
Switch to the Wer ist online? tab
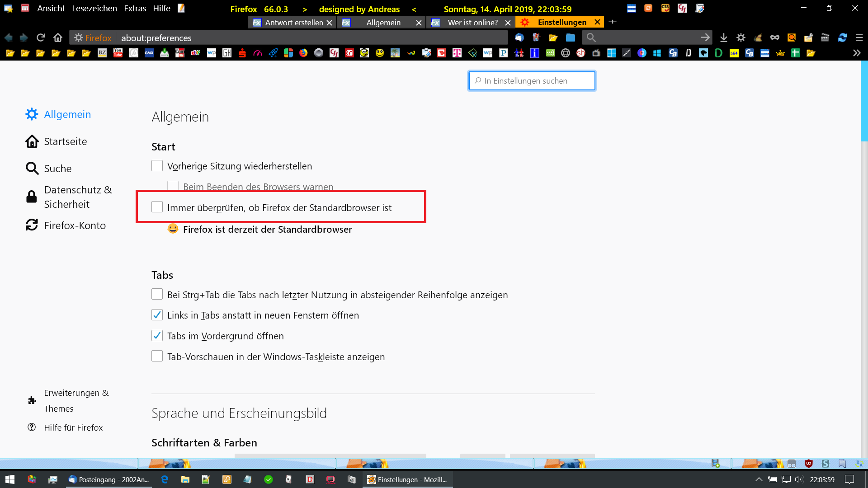click(472, 22)
